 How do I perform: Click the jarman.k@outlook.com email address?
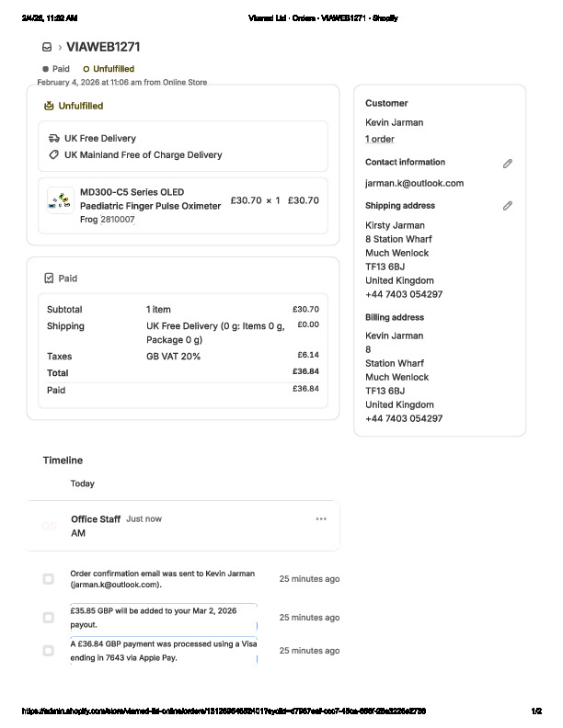tap(414, 183)
